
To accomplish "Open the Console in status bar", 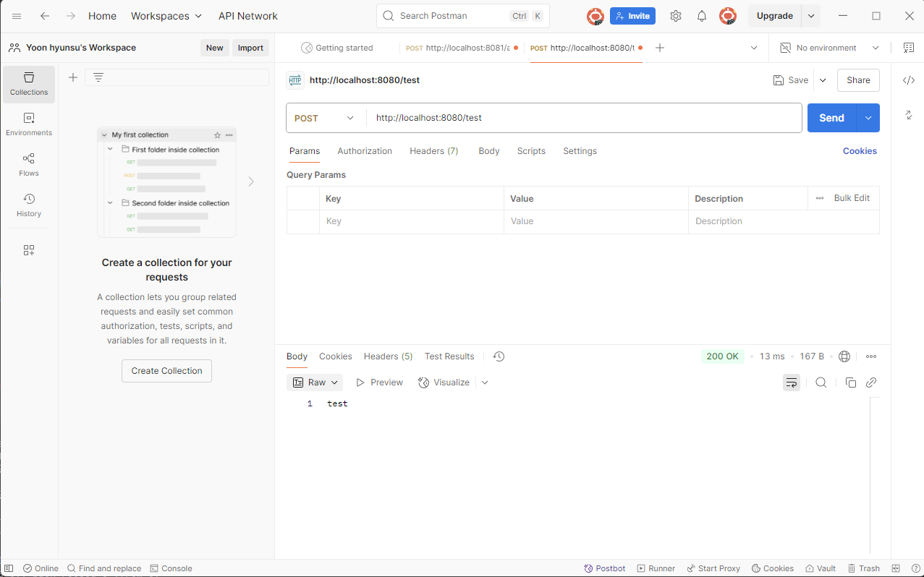I will click(x=171, y=568).
